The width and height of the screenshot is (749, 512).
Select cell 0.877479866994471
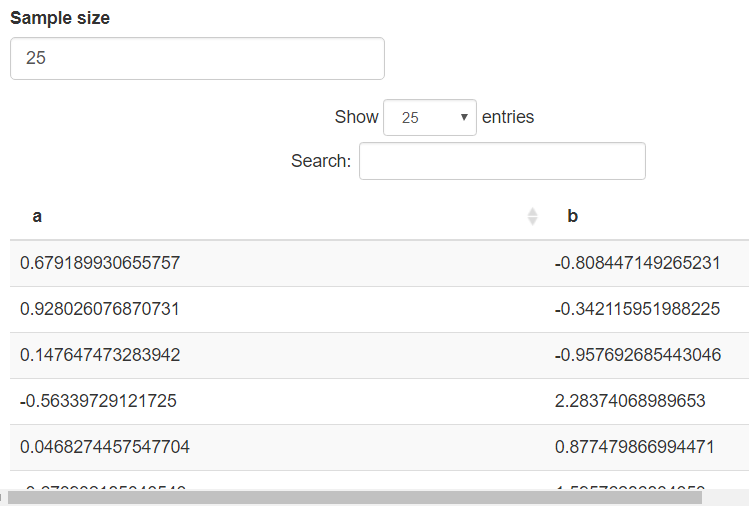click(x=634, y=447)
